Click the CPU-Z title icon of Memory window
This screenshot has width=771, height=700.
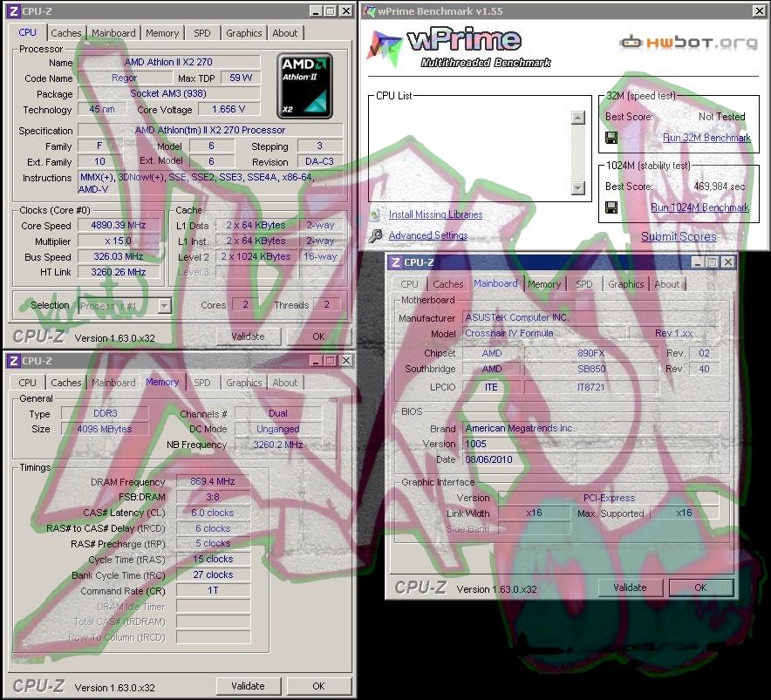click(x=14, y=360)
